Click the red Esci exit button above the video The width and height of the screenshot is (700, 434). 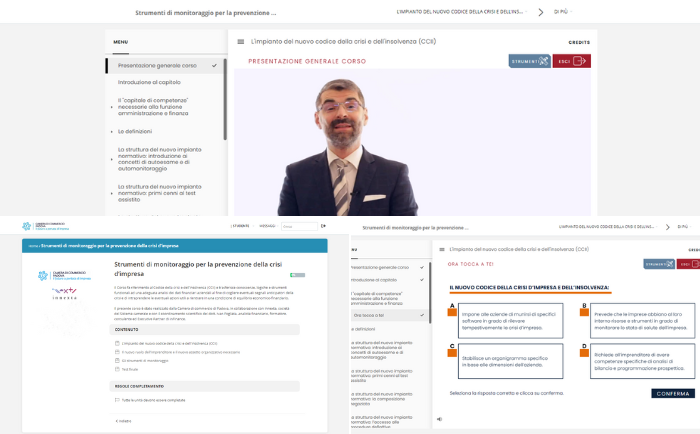pos(571,61)
